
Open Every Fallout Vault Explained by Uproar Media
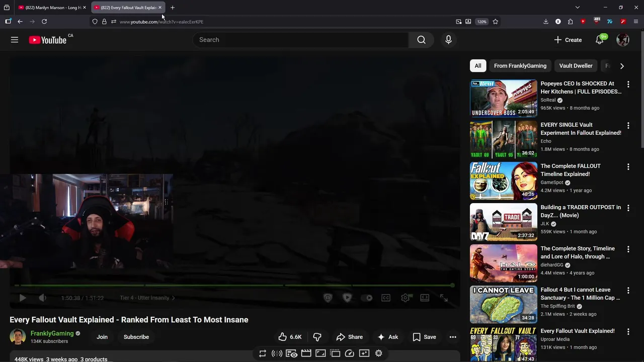pos(577,331)
